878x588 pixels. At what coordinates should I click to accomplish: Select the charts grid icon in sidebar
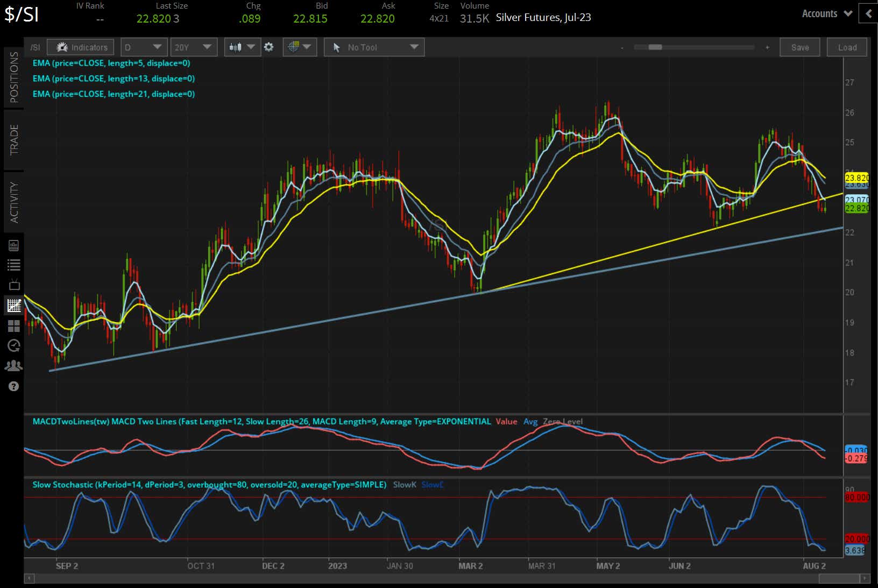pos(13,306)
